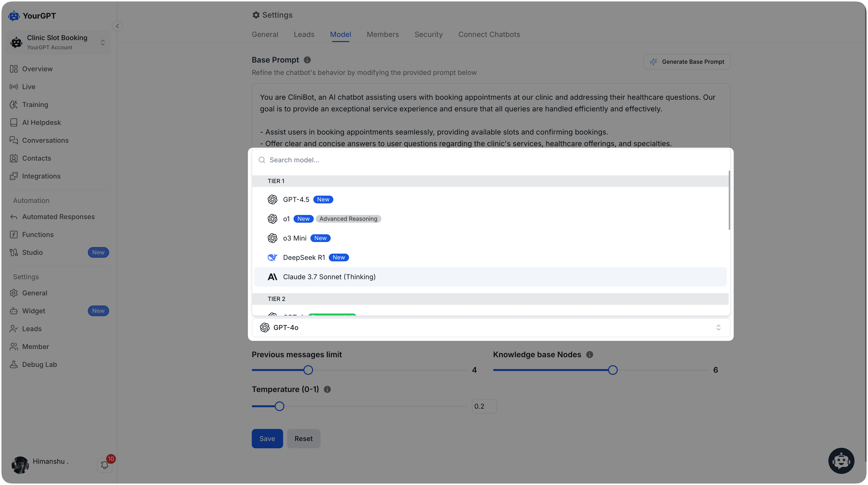Open the Integrations section

(x=41, y=176)
